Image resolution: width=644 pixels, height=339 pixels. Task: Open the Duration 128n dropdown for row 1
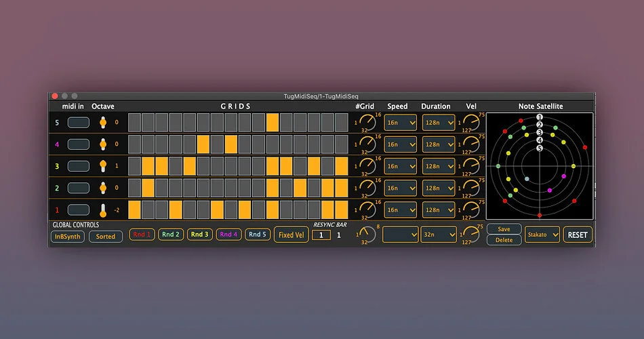coord(439,210)
